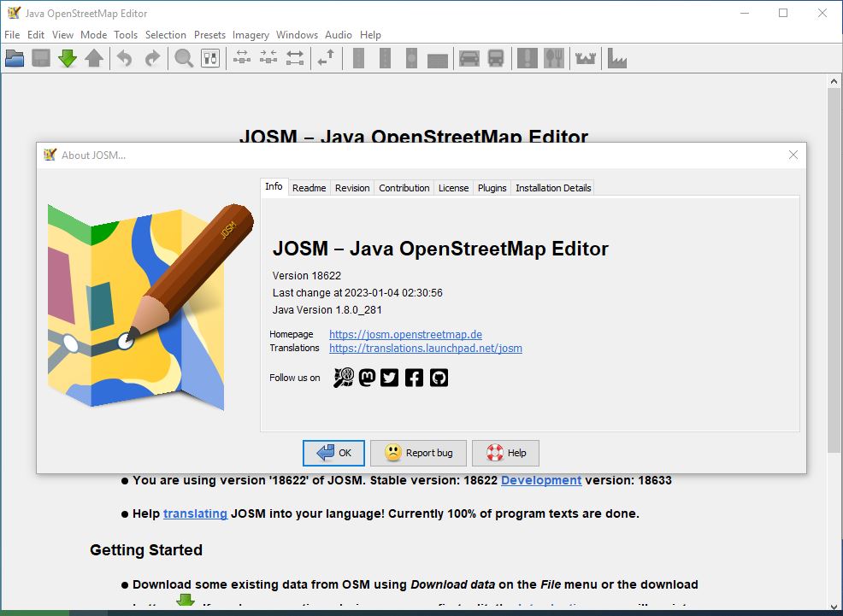Open the translations.launchpad.net/josm link
The image size is (843, 616).
[x=425, y=348]
